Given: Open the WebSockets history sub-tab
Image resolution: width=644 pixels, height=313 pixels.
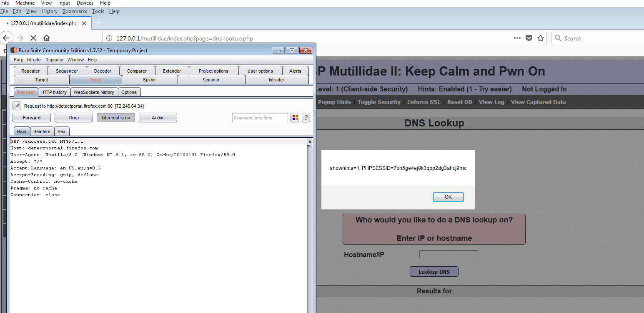Looking at the screenshot, I should [94, 92].
